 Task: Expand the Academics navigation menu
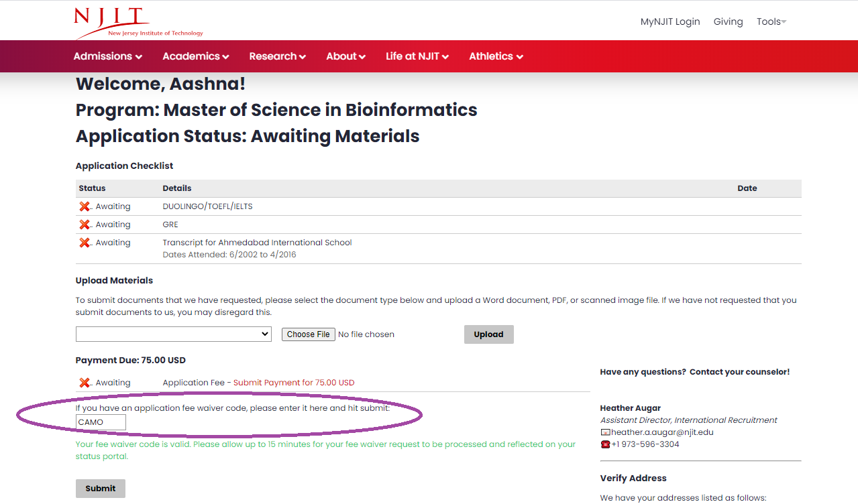point(196,56)
